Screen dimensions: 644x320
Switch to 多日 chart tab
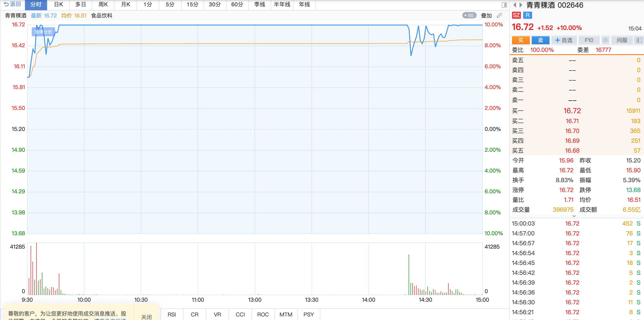pos(81,5)
